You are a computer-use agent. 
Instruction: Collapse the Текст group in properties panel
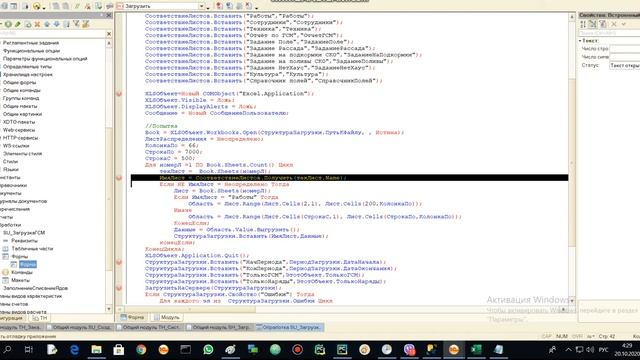[x=580, y=41]
